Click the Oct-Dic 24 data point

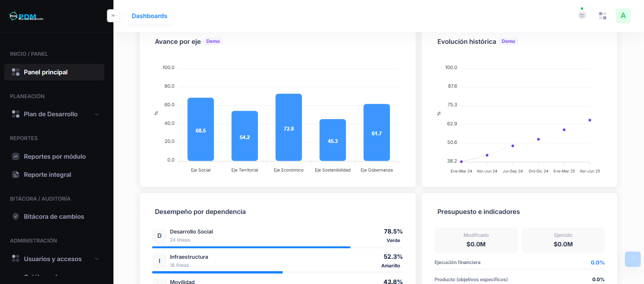point(539,139)
